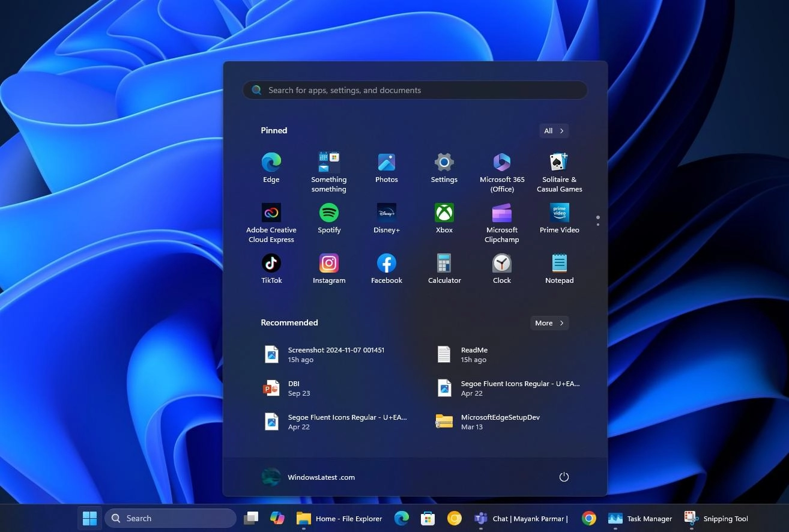Open Spotify from pinned apps

328,219
